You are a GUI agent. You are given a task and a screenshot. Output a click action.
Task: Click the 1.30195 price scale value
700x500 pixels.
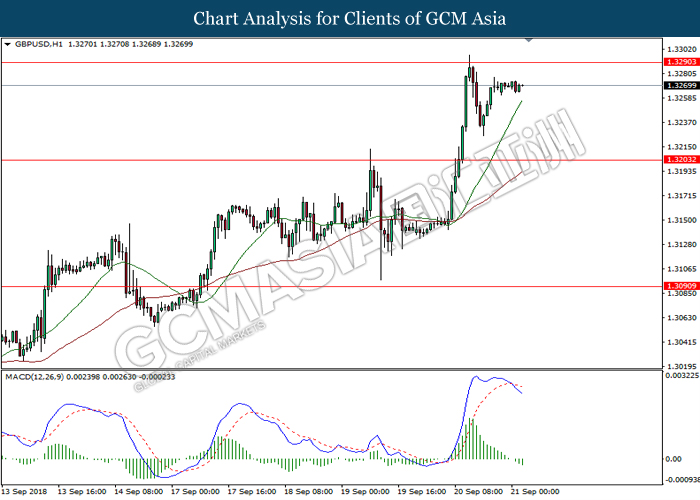(681, 367)
